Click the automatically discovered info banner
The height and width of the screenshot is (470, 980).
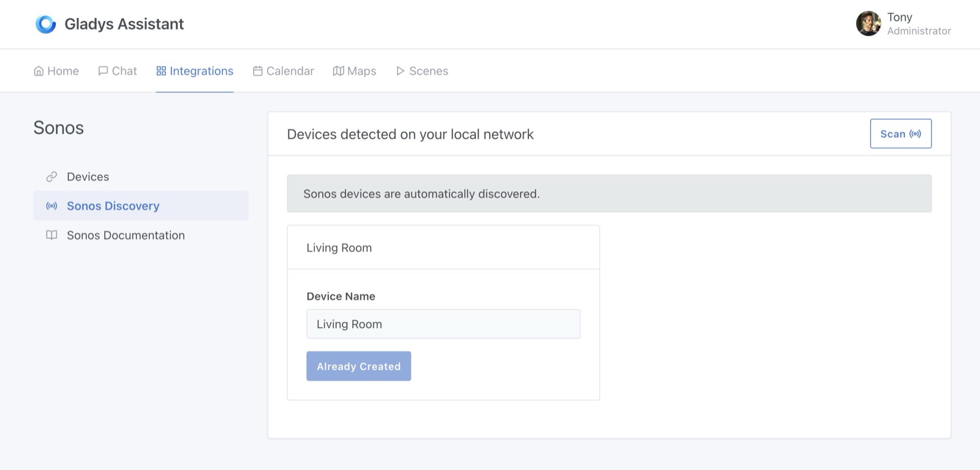click(609, 194)
